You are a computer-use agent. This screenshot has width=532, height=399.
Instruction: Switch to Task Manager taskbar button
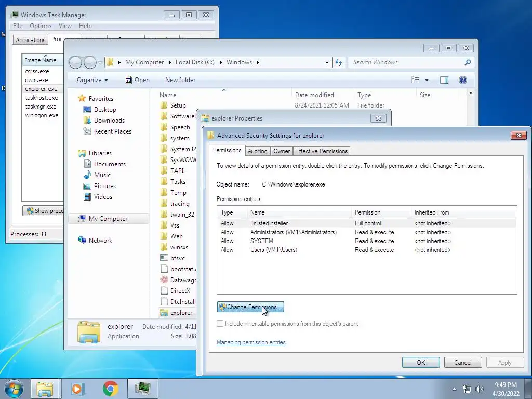[143, 389]
